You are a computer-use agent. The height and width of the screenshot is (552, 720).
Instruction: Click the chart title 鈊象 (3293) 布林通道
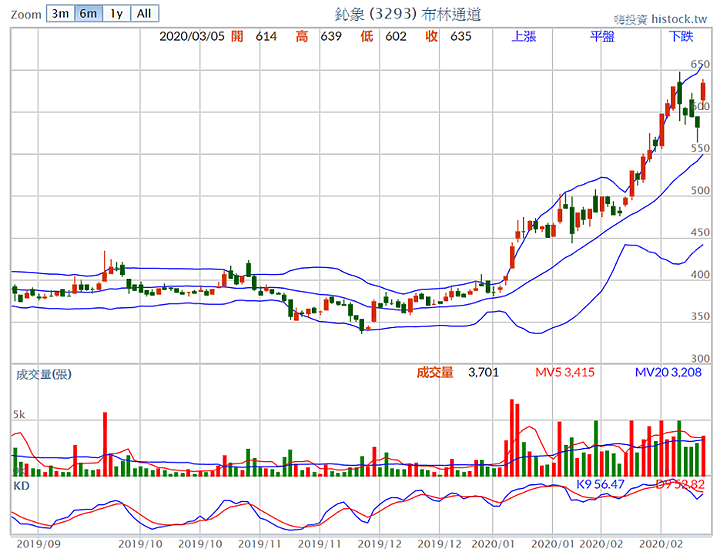408,14
